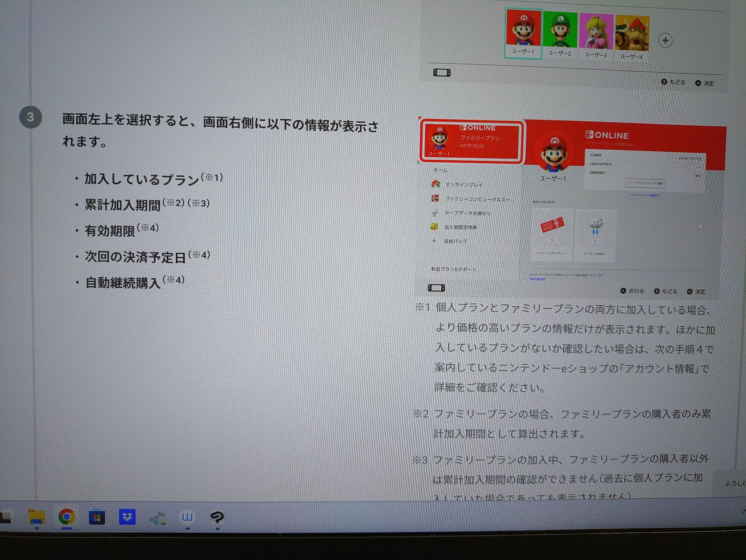Click the red Nintendo catalog ticket item

tap(552, 225)
